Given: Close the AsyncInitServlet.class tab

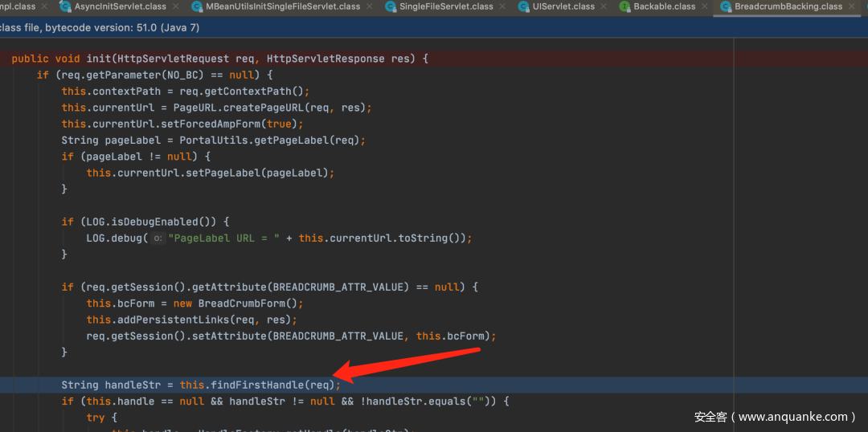Looking at the screenshot, I should tap(177, 6).
